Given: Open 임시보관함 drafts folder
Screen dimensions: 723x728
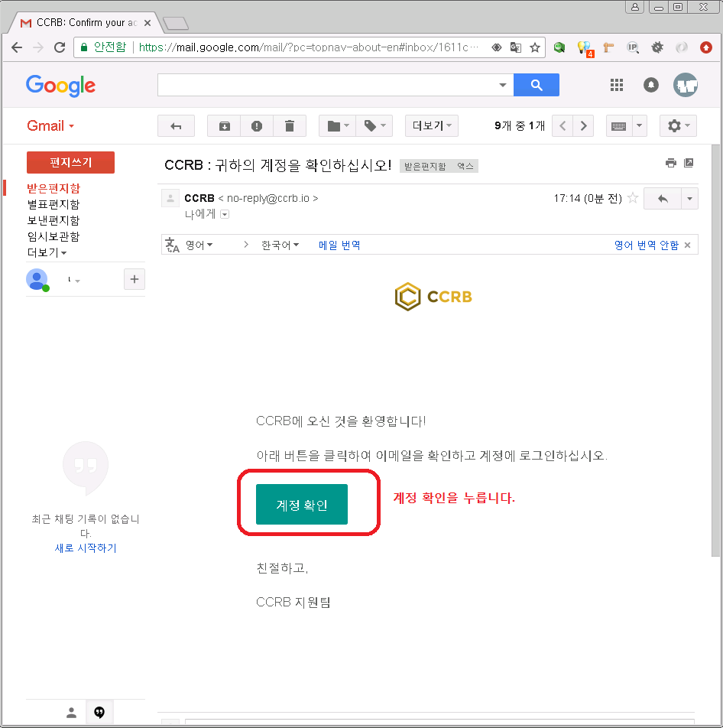Looking at the screenshot, I should (53, 236).
